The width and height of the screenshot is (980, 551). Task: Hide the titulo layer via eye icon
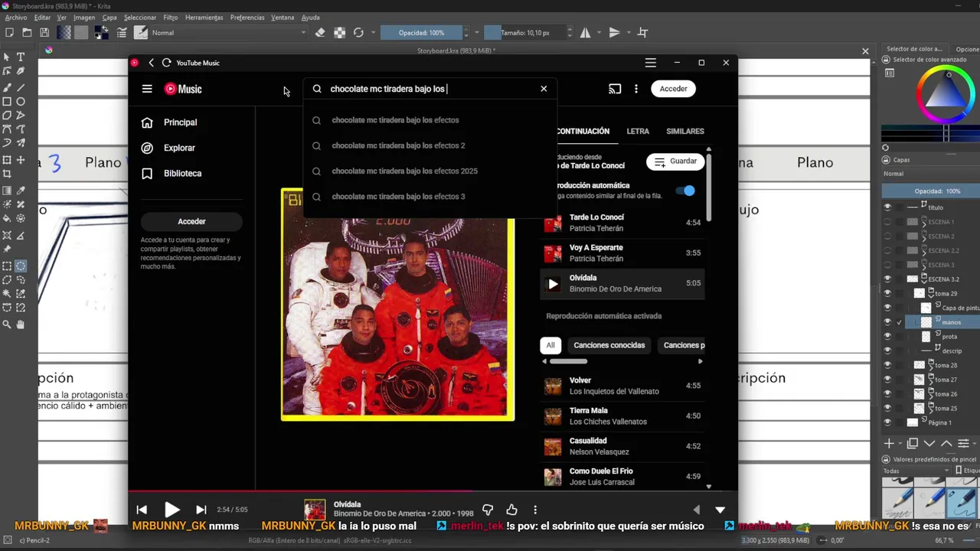(x=887, y=207)
